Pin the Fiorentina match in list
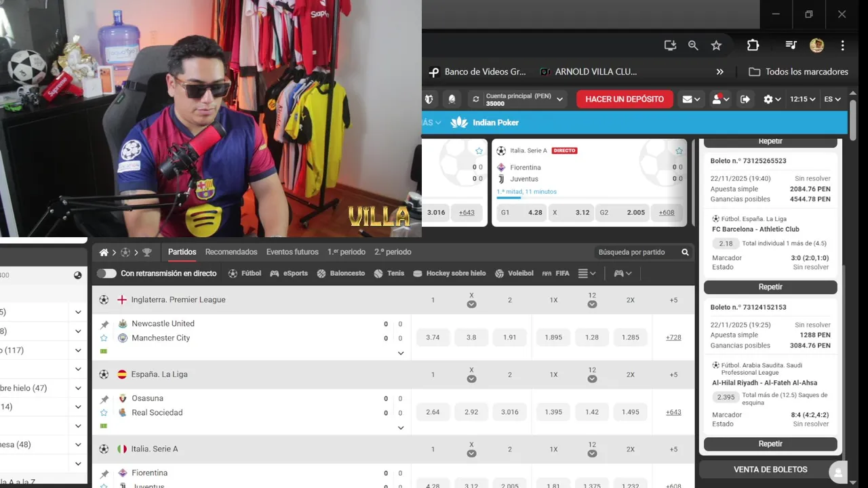Viewport: 868px width, 488px height. 104,474
